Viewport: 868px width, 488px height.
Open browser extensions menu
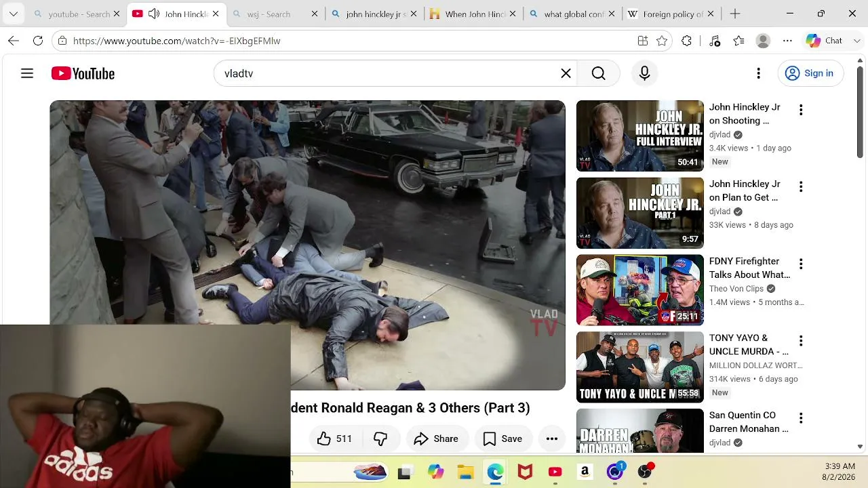pyautogui.click(x=686, y=41)
